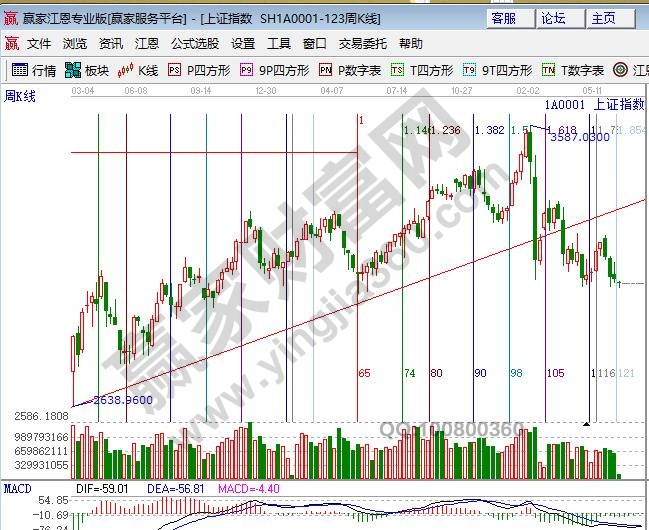Open the P数字表 tool

click(x=350, y=70)
